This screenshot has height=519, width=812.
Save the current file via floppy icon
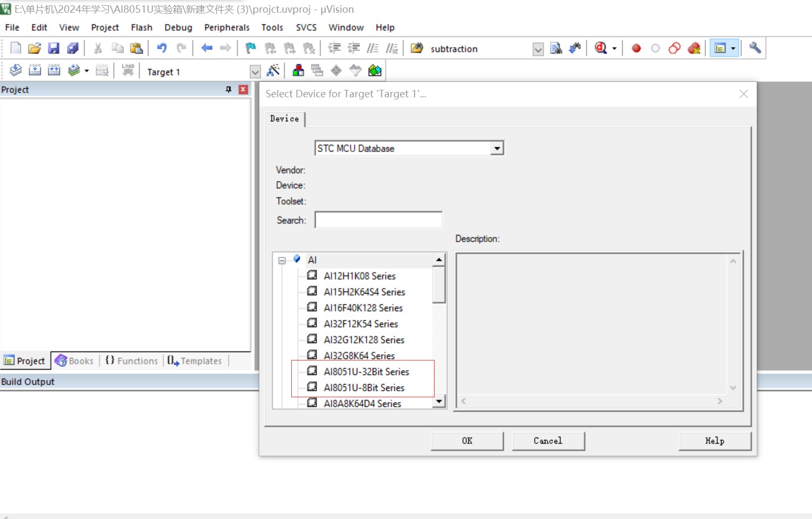coord(54,48)
